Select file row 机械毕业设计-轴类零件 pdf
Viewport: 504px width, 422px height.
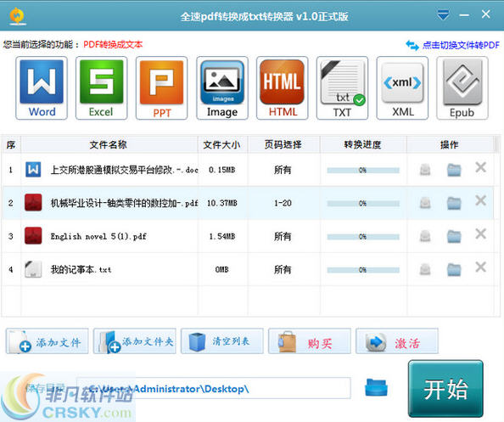(248, 203)
